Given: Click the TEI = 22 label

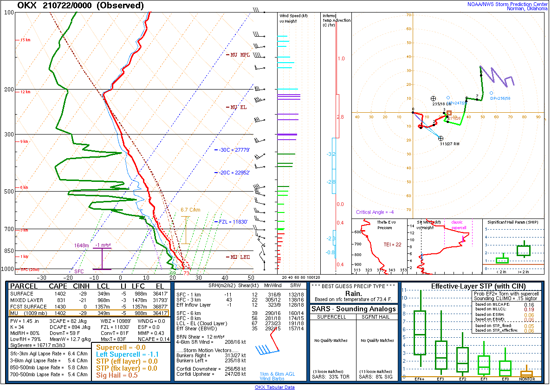Looking at the screenshot, I should tap(392, 244).
